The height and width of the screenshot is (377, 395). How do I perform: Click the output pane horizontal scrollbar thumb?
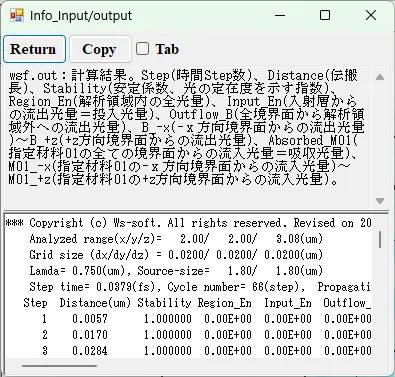point(59,366)
